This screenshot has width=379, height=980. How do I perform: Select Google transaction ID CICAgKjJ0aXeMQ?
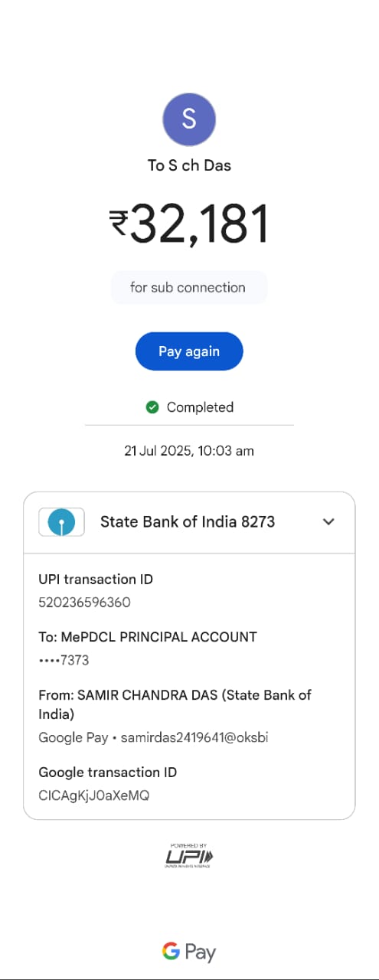[x=93, y=795]
